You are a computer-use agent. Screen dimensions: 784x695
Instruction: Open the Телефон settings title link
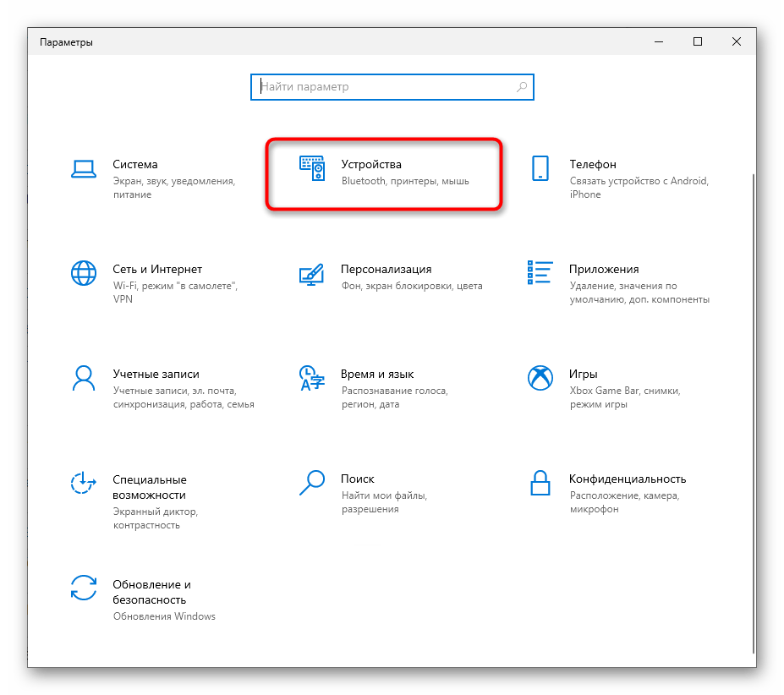(592, 164)
